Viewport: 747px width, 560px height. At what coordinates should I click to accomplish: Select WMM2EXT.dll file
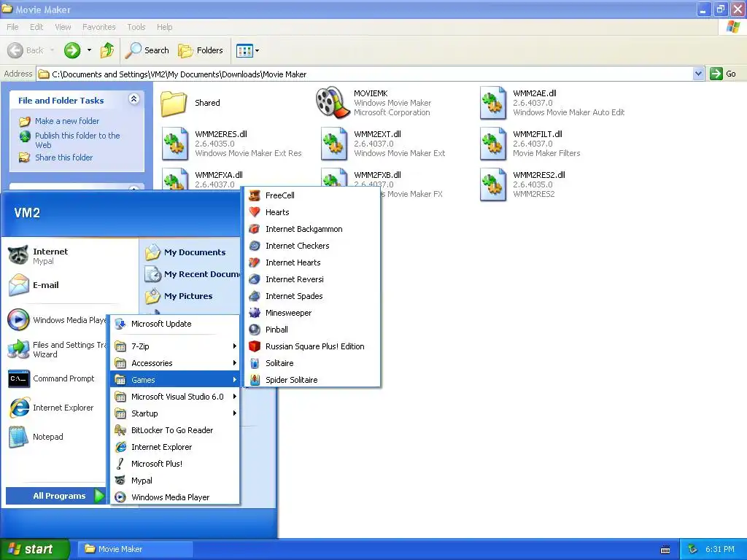(383, 144)
